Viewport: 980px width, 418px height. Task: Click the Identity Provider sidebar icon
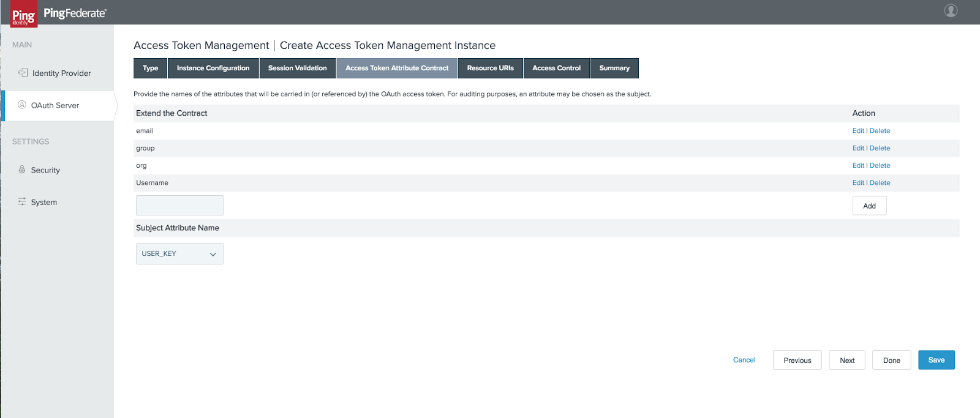pyautogui.click(x=23, y=73)
